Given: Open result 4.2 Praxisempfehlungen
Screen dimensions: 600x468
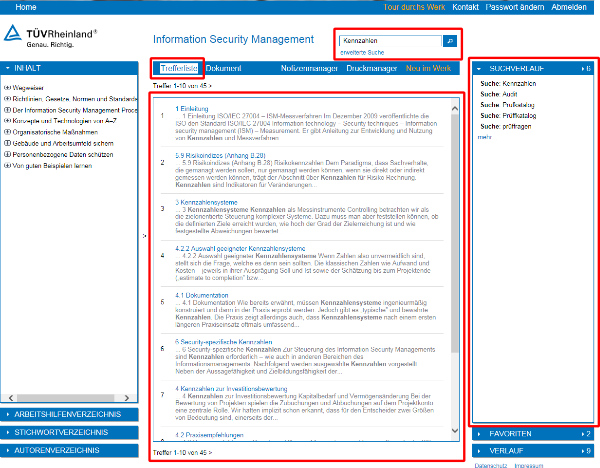Looking at the screenshot, I should pyautogui.click(x=209, y=435).
